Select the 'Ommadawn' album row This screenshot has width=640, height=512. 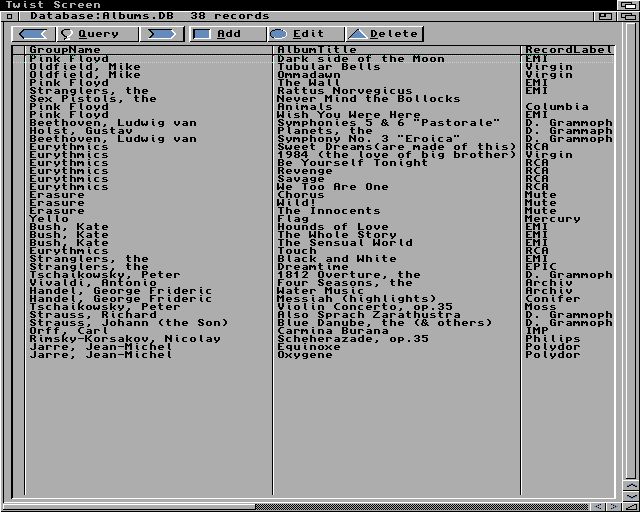(x=313, y=75)
